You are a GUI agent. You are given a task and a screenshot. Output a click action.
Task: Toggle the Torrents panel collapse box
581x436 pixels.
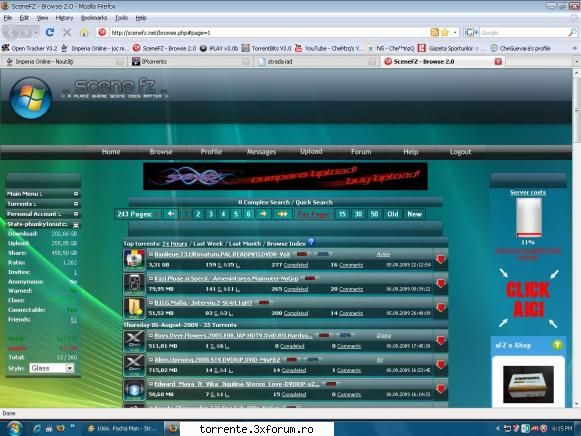pos(76,204)
